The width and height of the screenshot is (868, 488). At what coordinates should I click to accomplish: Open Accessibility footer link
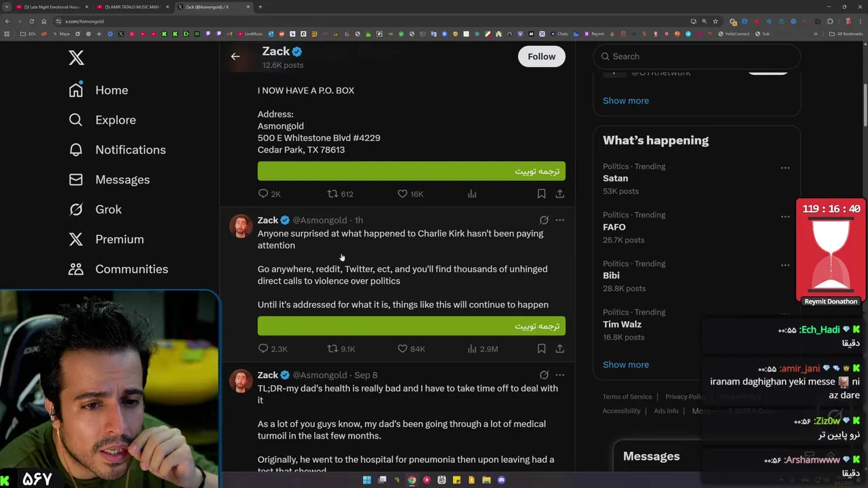(621, 411)
